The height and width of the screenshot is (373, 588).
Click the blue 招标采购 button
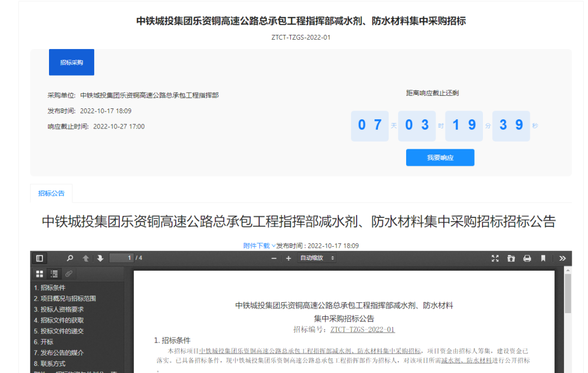click(72, 62)
